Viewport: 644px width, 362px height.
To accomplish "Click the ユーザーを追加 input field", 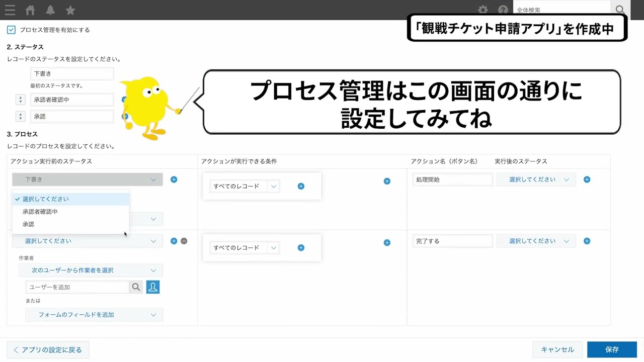I will point(77,287).
